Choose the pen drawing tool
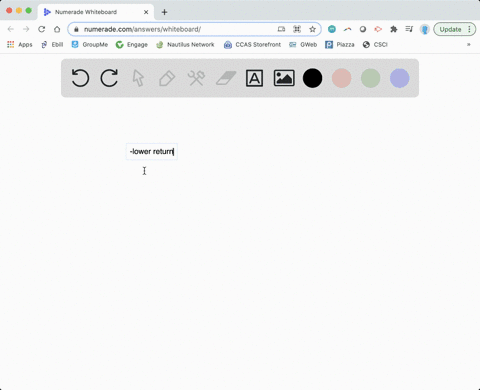Screen dimensions: 480x390 click(x=167, y=78)
